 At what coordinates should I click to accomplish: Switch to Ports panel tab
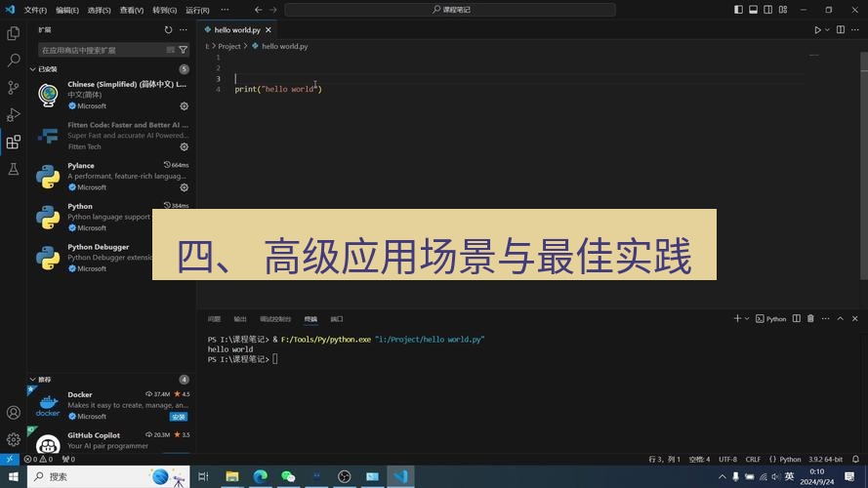coord(337,319)
